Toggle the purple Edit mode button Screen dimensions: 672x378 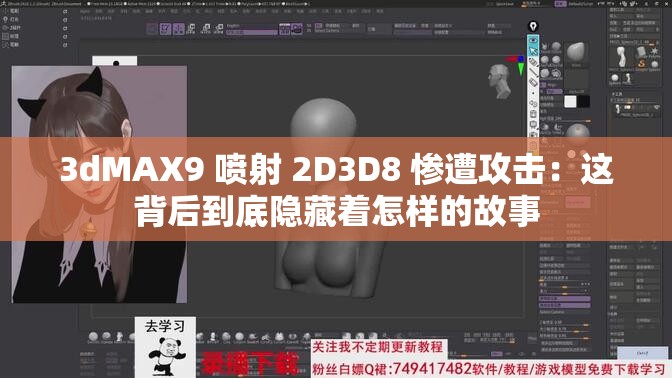(x=165, y=29)
